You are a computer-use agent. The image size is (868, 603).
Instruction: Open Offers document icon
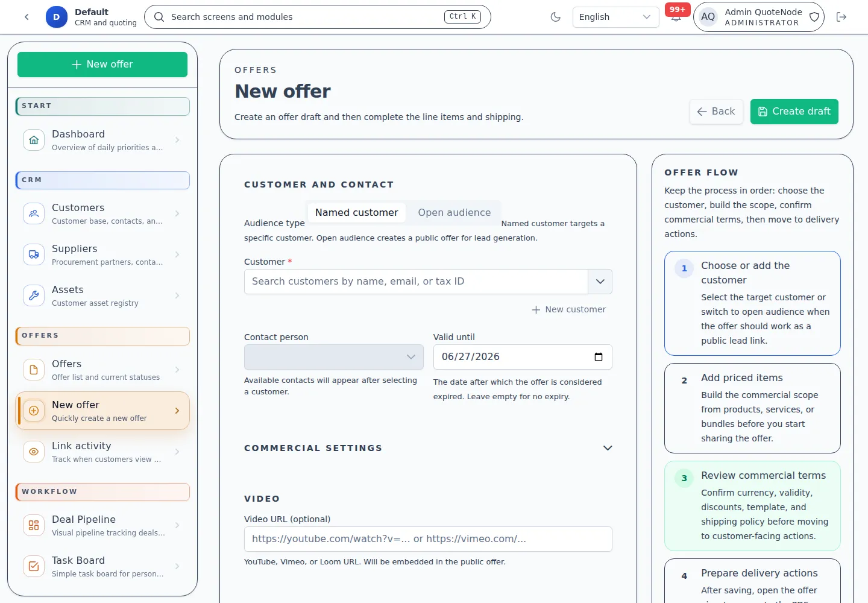coord(34,370)
